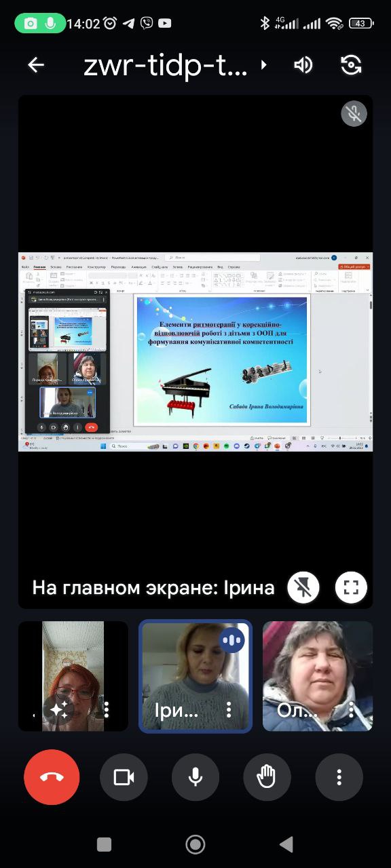Unpin Ірина's screen from the main view
Screen dimensions: 391x868
[x=303, y=587]
